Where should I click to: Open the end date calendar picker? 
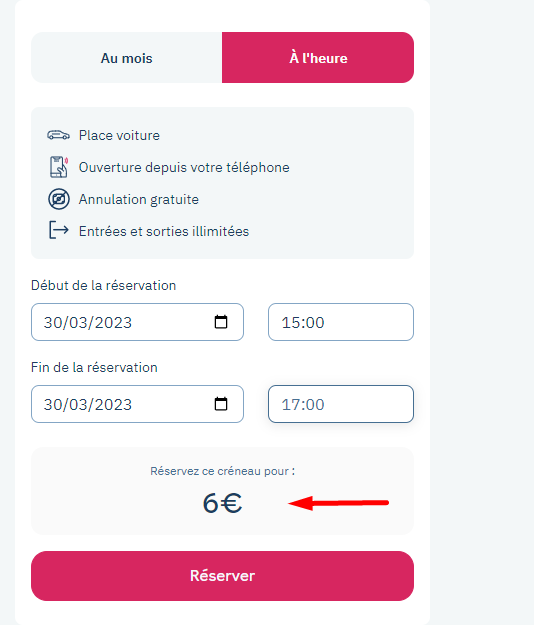point(221,404)
